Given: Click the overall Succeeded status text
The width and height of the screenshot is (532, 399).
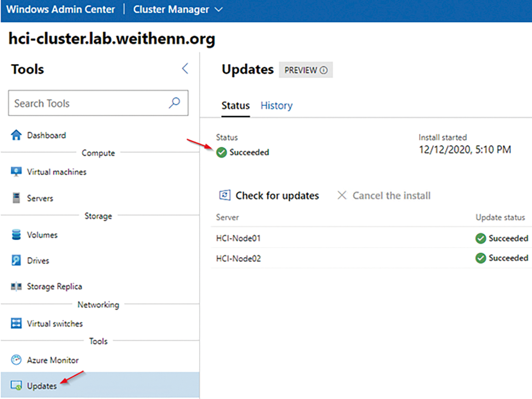Looking at the screenshot, I should coord(249,152).
